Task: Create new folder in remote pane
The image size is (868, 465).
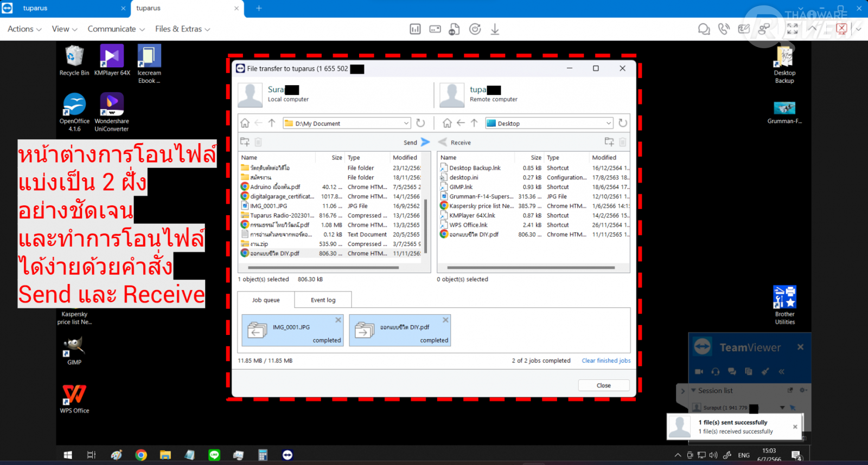Action: 609,142
